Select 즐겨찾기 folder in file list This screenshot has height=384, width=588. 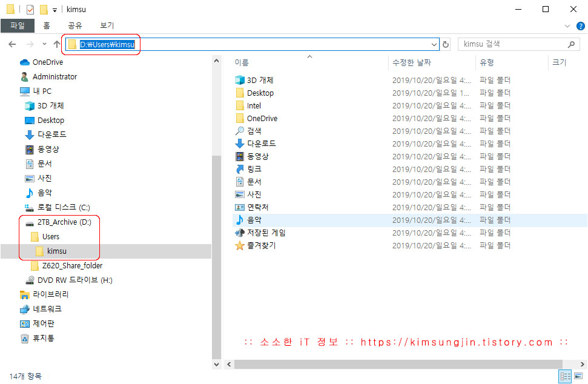[256, 246]
